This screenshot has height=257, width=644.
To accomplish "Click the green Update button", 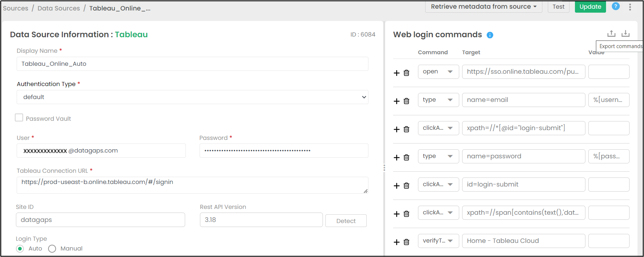I will tap(590, 7).
